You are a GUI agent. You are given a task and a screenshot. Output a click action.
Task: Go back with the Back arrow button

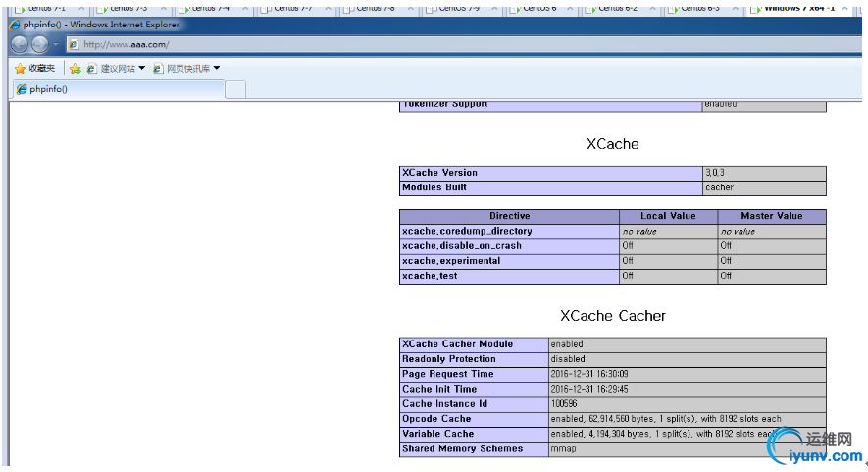click(x=20, y=44)
